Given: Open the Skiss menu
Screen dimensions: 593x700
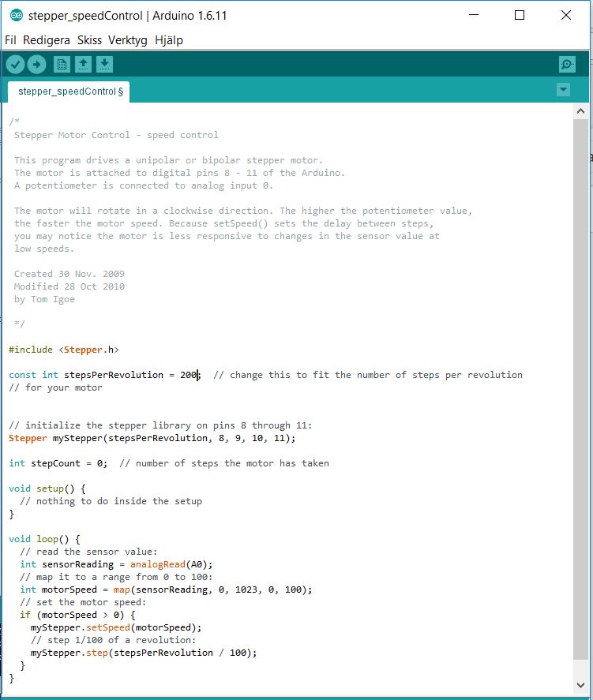Looking at the screenshot, I should [x=89, y=40].
